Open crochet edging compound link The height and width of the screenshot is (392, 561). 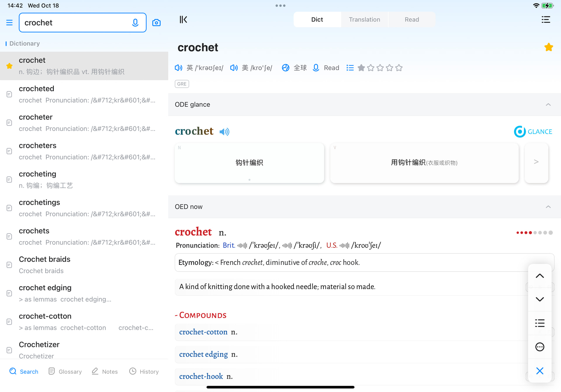point(203,354)
